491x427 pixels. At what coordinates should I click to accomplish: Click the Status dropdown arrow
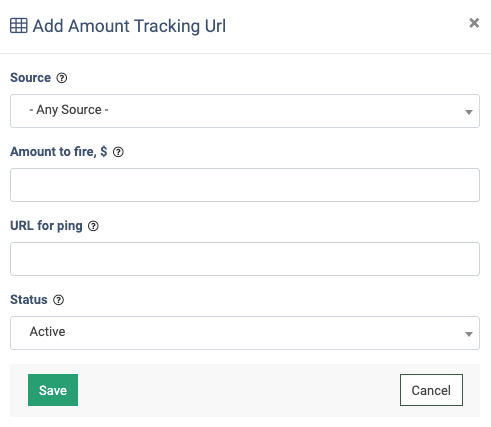(469, 334)
